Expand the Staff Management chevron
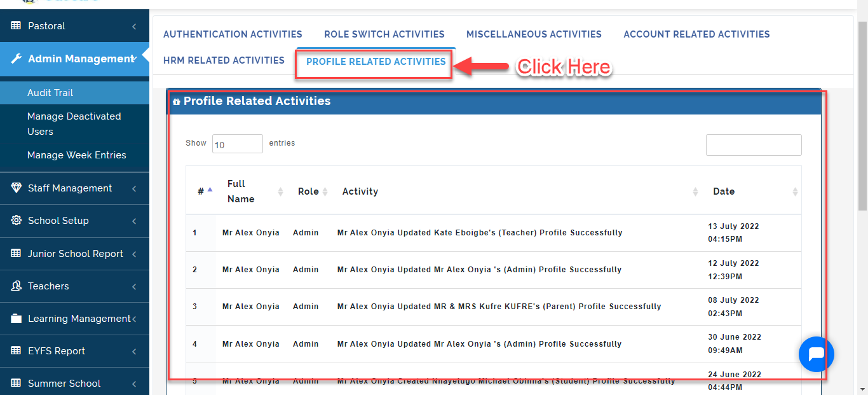This screenshot has height=395, width=868. pyautogui.click(x=134, y=189)
